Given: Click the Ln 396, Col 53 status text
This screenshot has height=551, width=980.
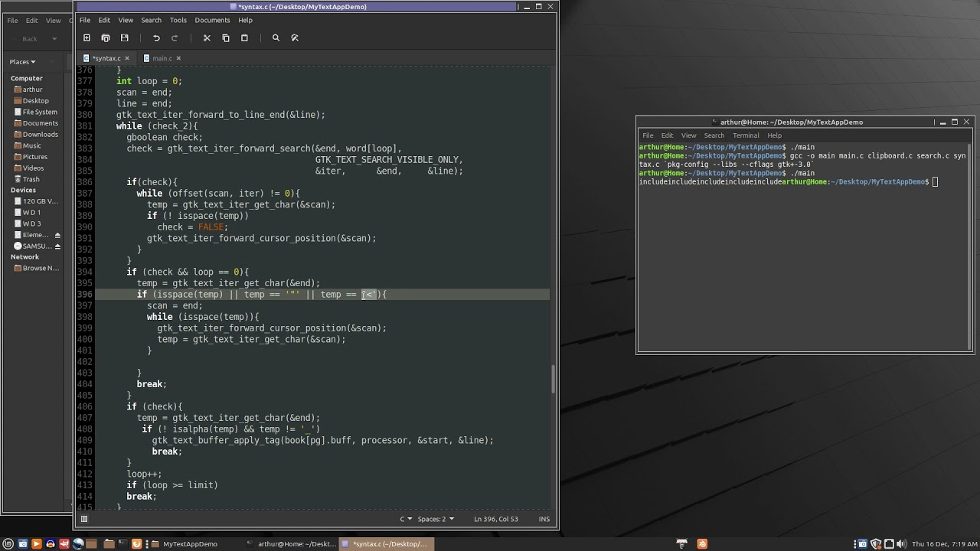Looking at the screenshot, I should coord(496,519).
